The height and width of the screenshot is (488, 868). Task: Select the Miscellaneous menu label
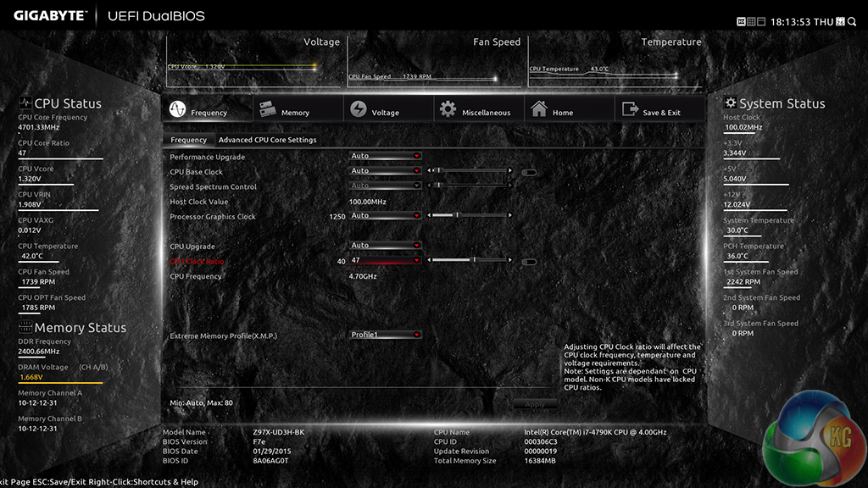tap(486, 113)
